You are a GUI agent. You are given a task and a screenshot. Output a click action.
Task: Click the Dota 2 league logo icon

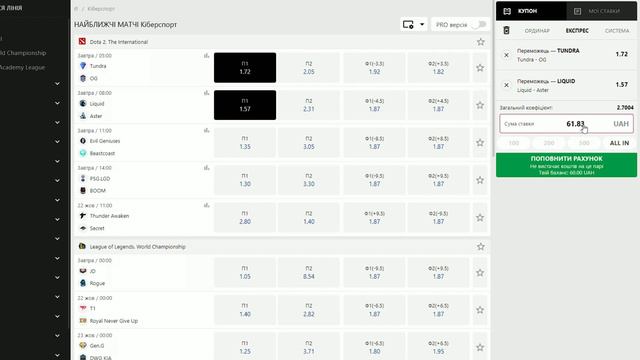[82, 42]
